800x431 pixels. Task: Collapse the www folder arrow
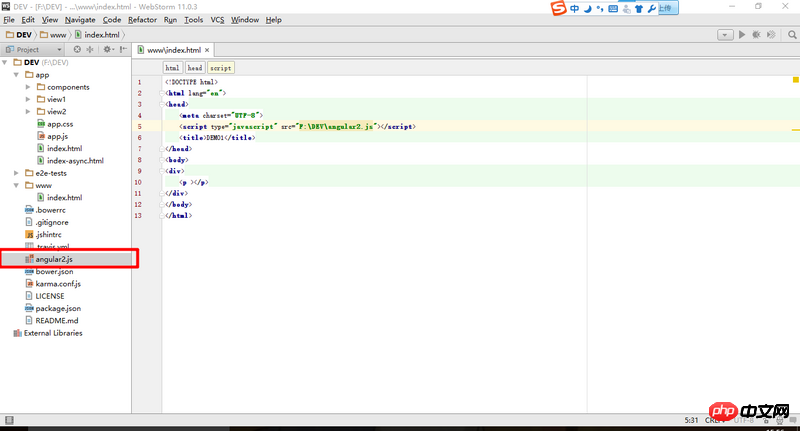tap(16, 185)
